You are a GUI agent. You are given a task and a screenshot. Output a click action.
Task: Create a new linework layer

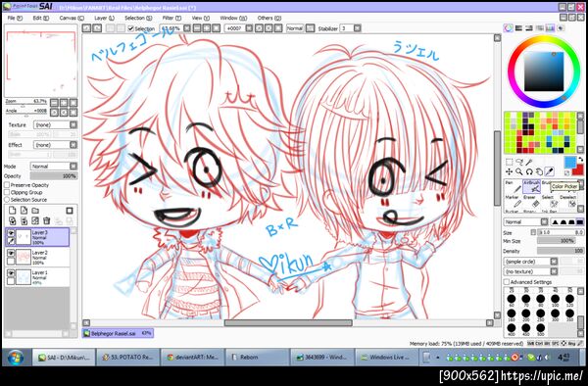point(24,211)
